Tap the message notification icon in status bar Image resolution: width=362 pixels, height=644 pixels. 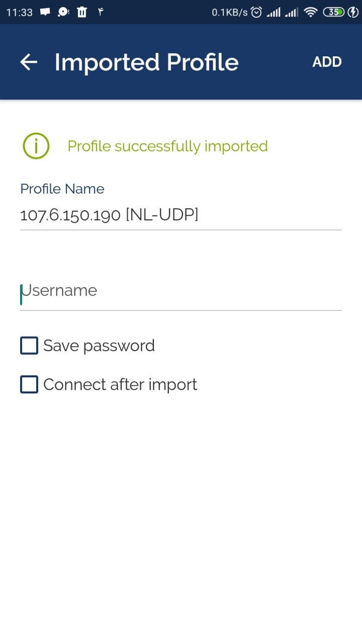(46, 13)
